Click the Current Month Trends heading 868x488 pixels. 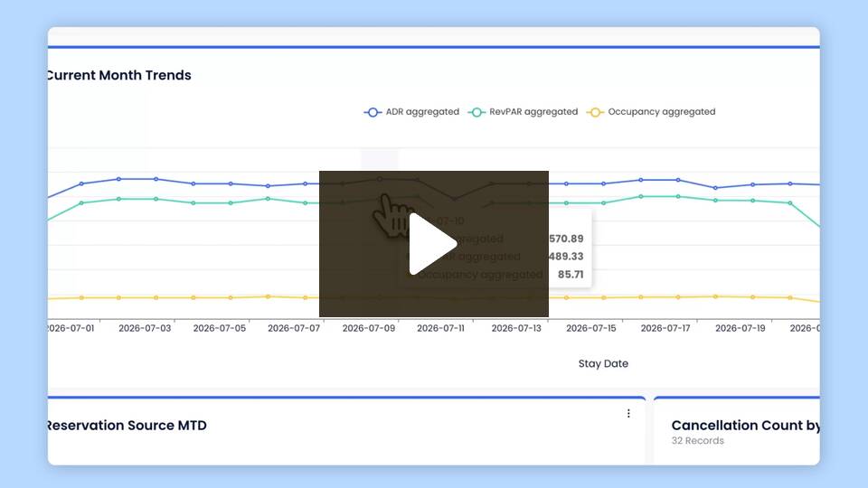[119, 75]
